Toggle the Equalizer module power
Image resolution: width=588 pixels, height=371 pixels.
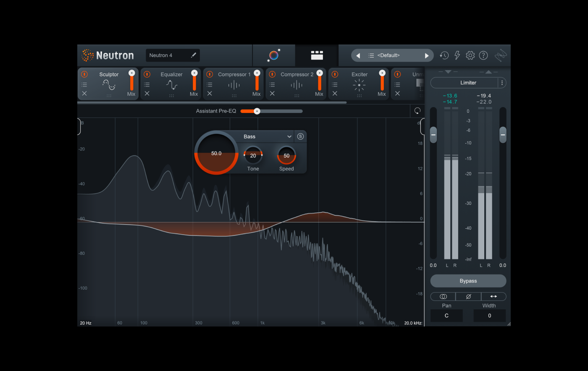[147, 74]
